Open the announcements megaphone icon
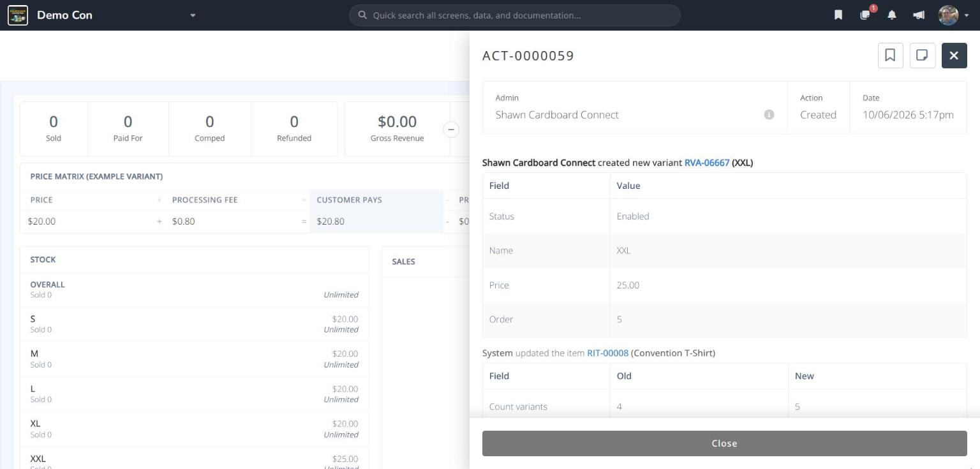This screenshot has height=469, width=980. (x=919, y=15)
